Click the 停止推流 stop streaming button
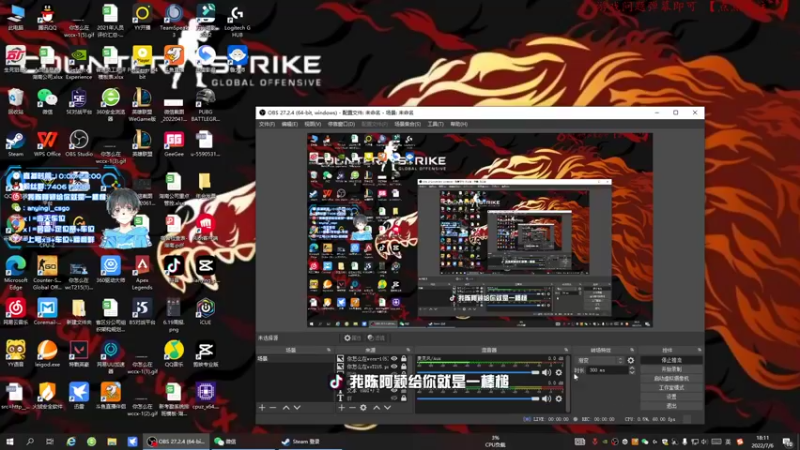The height and width of the screenshot is (450, 800). point(671,360)
